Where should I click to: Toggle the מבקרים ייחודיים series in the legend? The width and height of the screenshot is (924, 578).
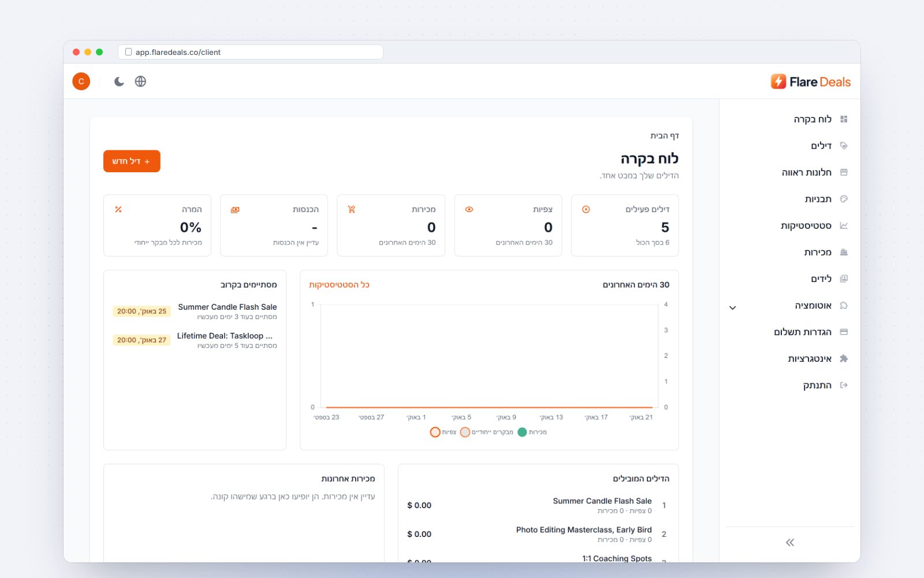[486, 432]
